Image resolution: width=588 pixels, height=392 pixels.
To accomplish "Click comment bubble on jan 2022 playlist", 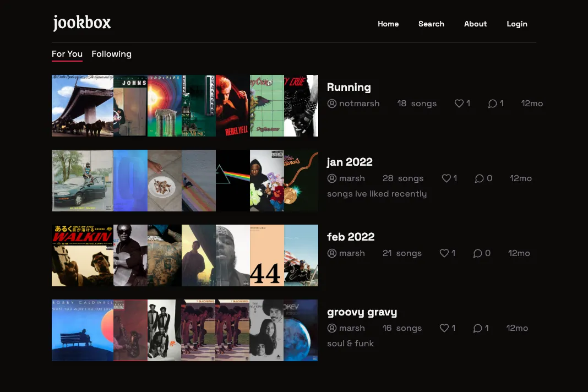I will (x=480, y=178).
